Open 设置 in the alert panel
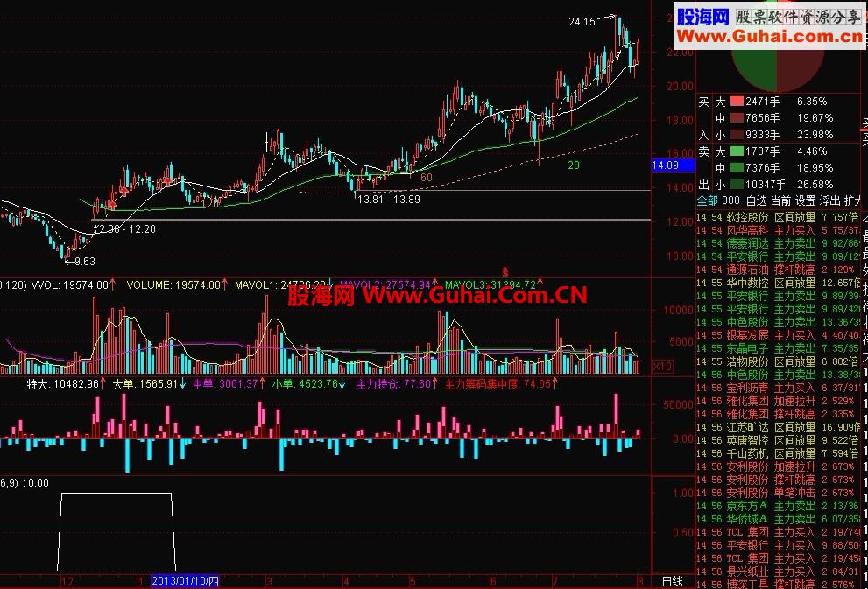The image size is (868, 589). click(806, 200)
